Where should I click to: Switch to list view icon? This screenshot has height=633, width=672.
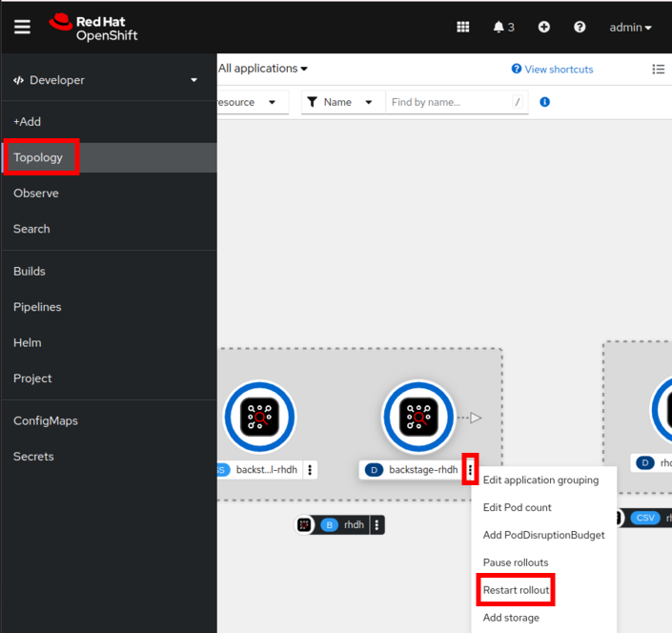[659, 69]
